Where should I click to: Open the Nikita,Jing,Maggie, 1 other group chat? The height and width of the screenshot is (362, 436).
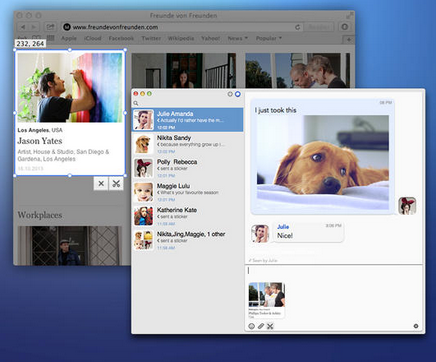(188, 240)
